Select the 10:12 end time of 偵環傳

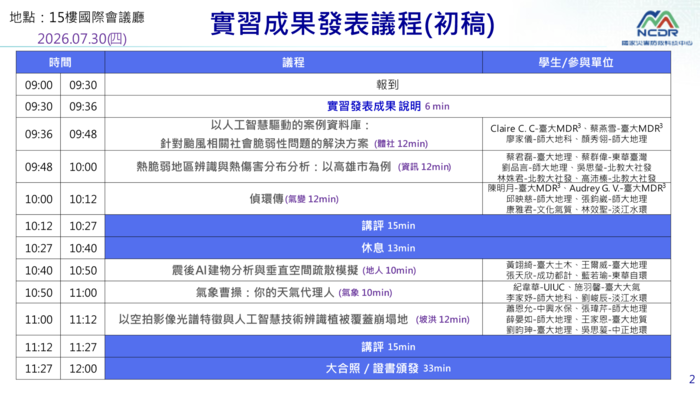(83, 199)
